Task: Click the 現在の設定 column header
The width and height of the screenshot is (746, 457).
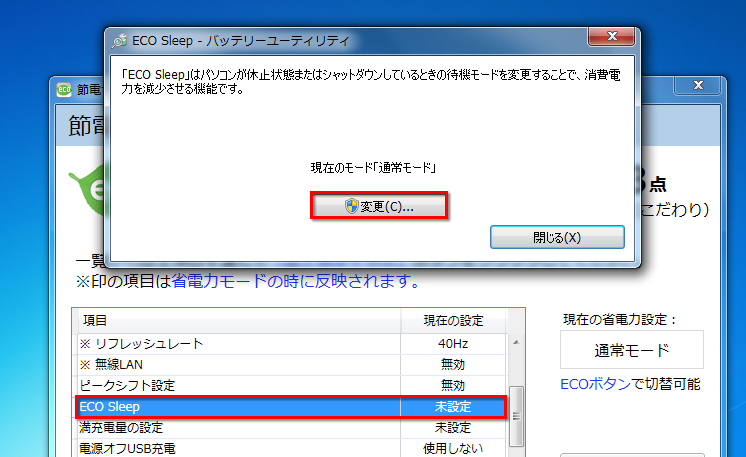Action: (453, 321)
